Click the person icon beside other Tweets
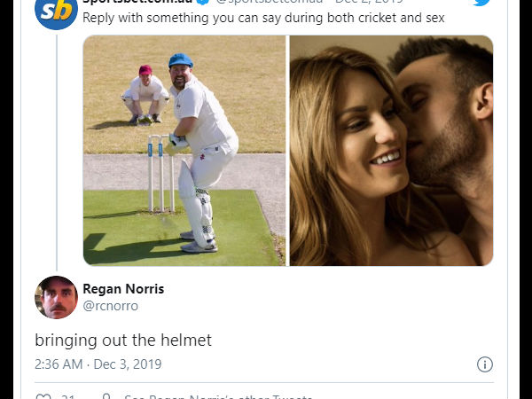Image resolution: width=532 pixels, height=399 pixels. (106, 396)
